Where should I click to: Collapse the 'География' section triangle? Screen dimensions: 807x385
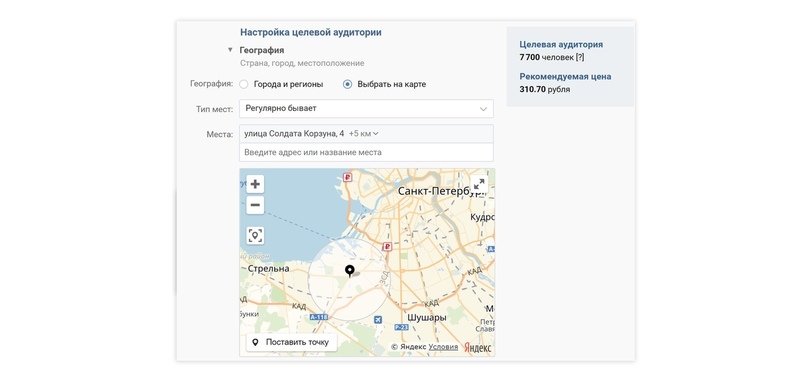coord(230,50)
